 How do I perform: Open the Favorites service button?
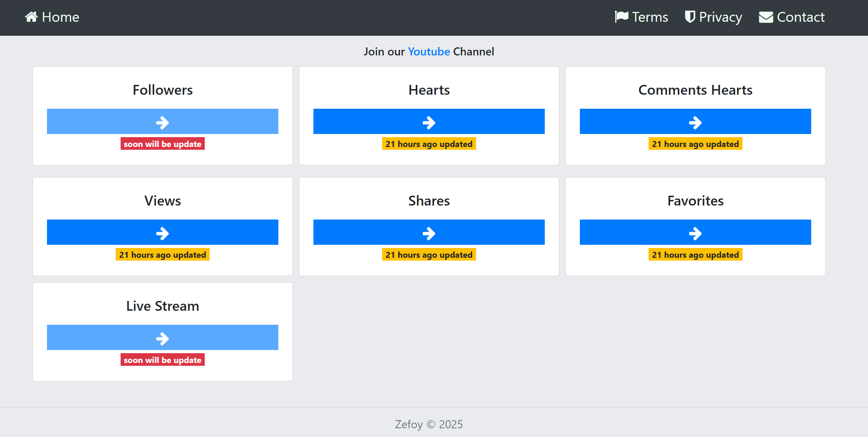tap(696, 232)
